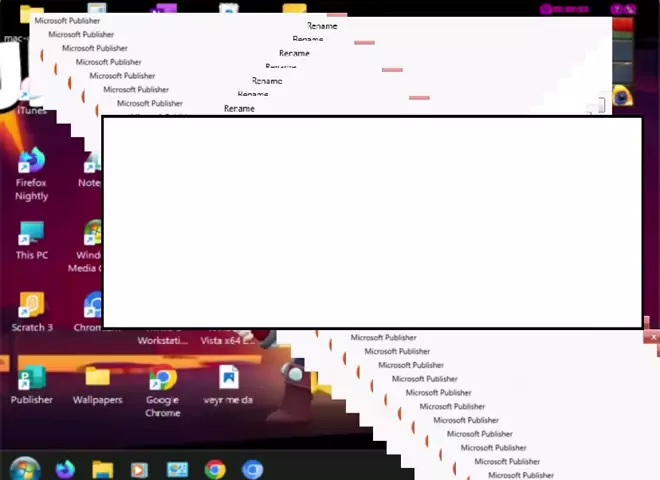Click the blue eye icon at right edge

tap(622, 97)
